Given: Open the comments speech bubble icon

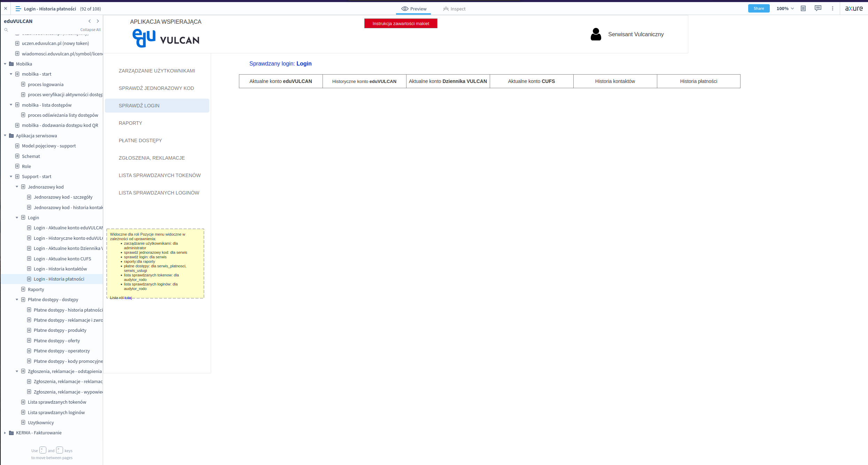Looking at the screenshot, I should pos(818,8).
